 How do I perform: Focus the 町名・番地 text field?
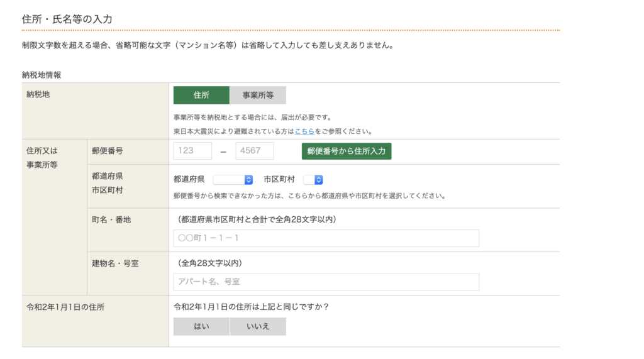point(326,238)
